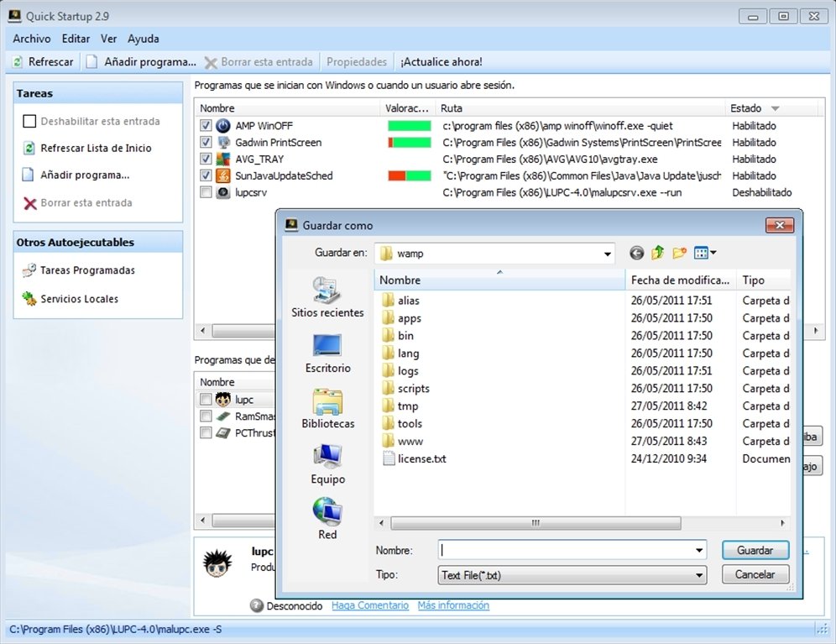Click the Gadwin PrintScreen entry icon
Screen dimensions: 836x644
(223, 143)
